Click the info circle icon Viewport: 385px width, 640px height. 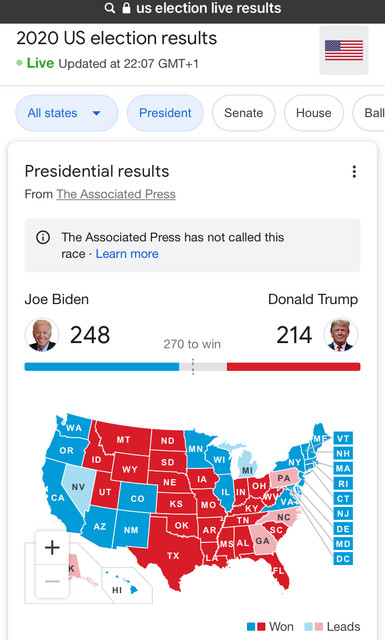click(x=43, y=237)
